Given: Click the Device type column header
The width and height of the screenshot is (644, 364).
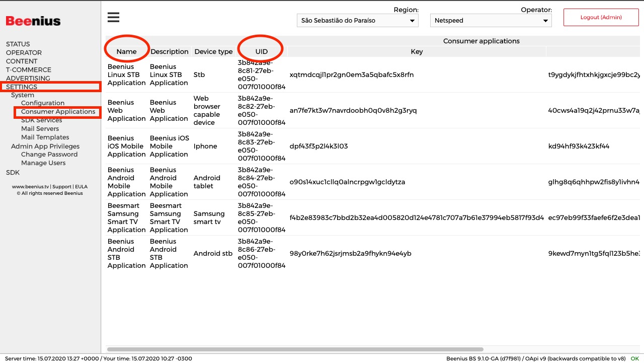Looking at the screenshot, I should pyautogui.click(x=213, y=52).
